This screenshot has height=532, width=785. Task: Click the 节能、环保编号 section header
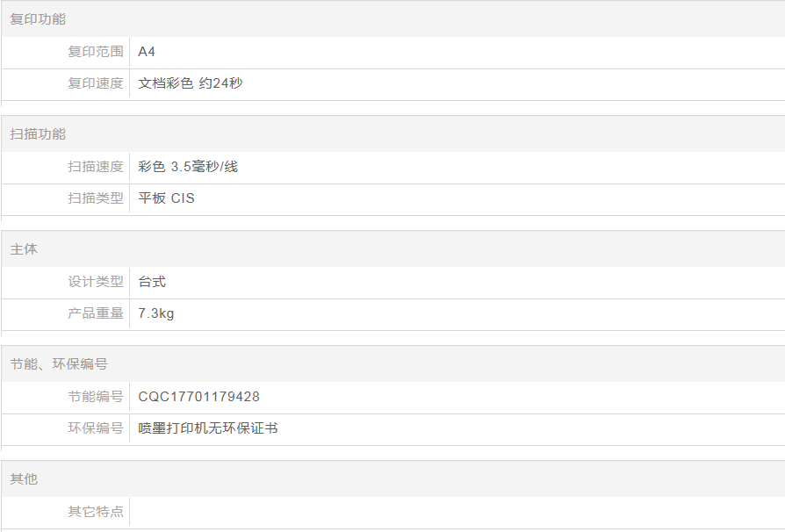click(x=59, y=364)
